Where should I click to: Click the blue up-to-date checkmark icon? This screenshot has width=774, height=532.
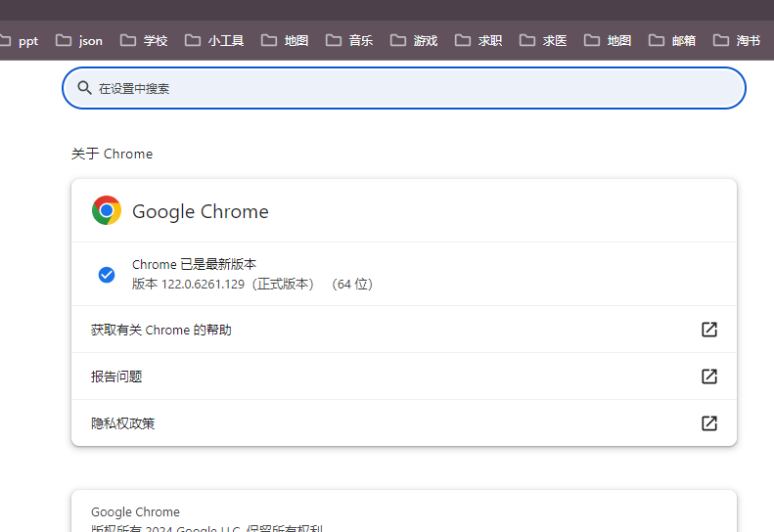coord(106,275)
